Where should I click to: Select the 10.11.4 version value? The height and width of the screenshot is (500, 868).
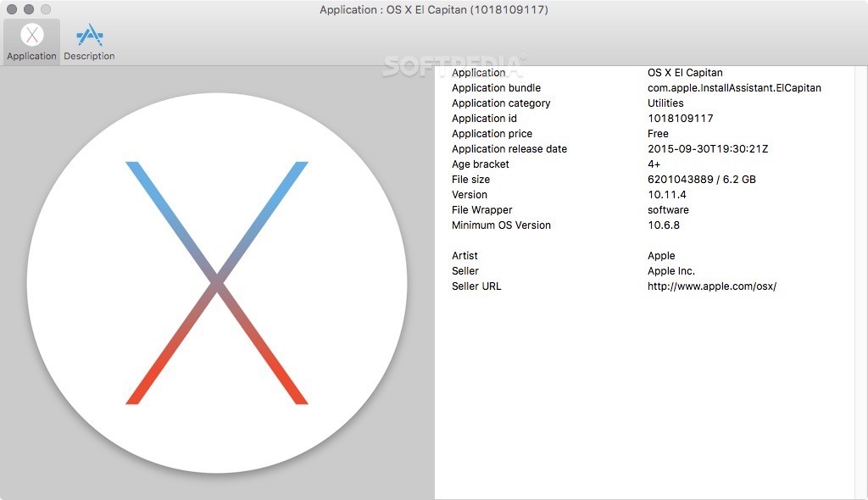pyautogui.click(x=666, y=195)
